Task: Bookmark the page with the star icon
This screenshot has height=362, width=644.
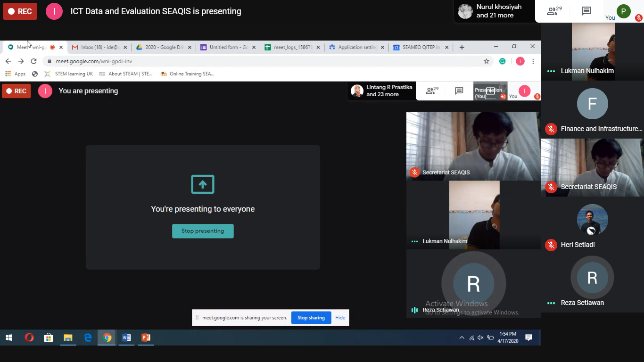Action: click(486, 61)
